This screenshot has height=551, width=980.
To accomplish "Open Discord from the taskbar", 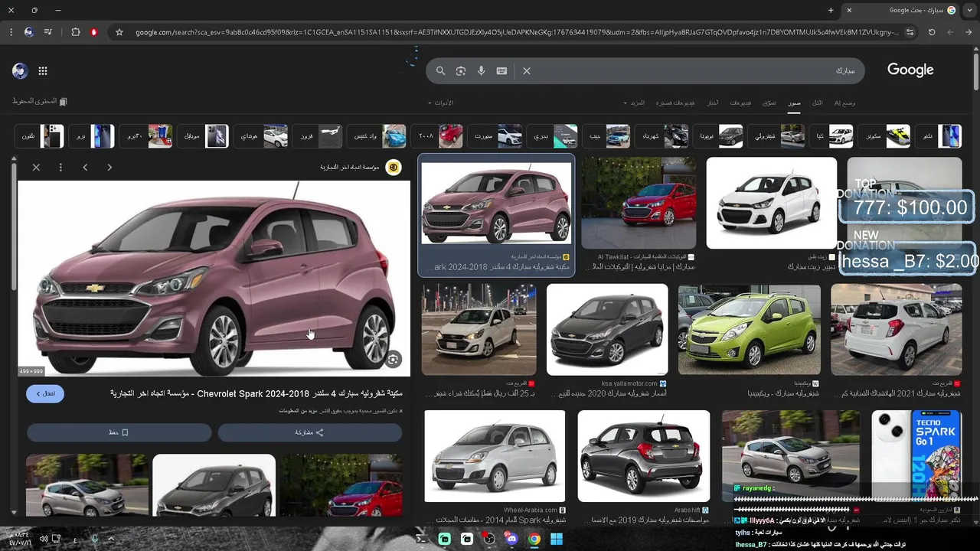I will (x=511, y=539).
